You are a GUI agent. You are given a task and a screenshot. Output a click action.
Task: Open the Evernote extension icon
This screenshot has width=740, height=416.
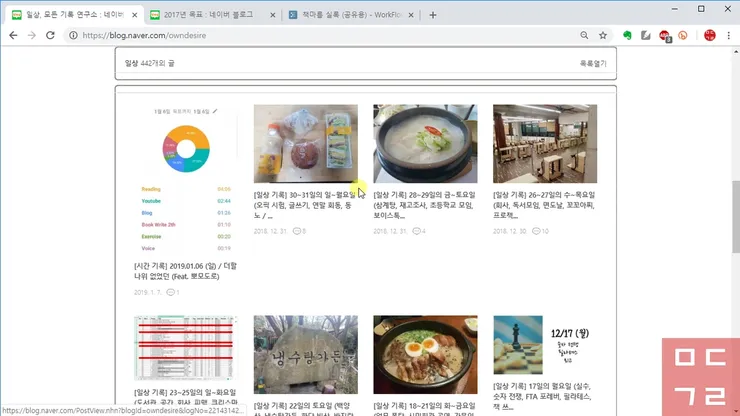point(627,35)
